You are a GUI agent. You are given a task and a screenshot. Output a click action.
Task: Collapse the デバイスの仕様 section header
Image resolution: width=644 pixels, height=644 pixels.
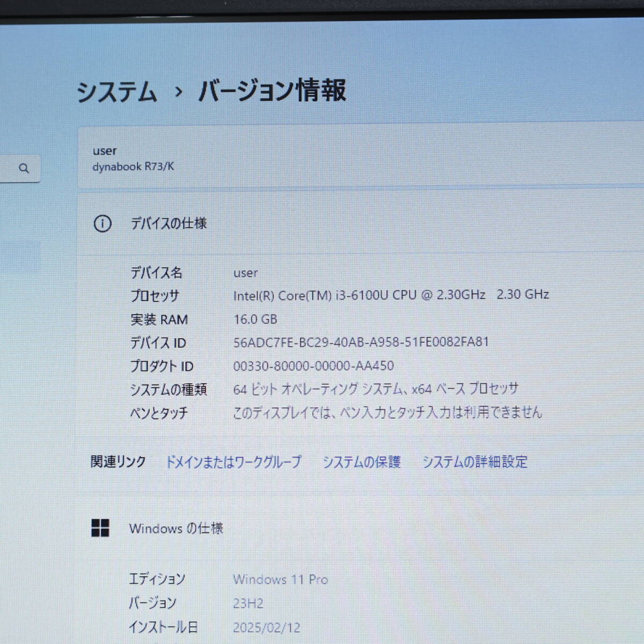coord(361,224)
